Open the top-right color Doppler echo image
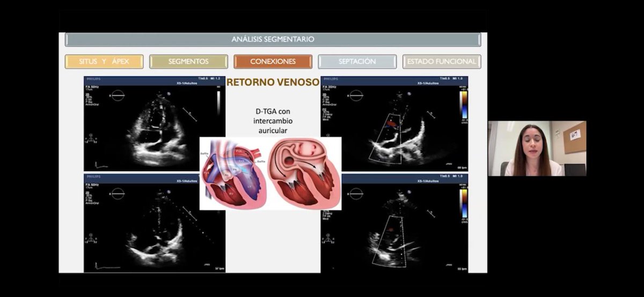This screenshot has height=297, width=644. click(x=394, y=124)
